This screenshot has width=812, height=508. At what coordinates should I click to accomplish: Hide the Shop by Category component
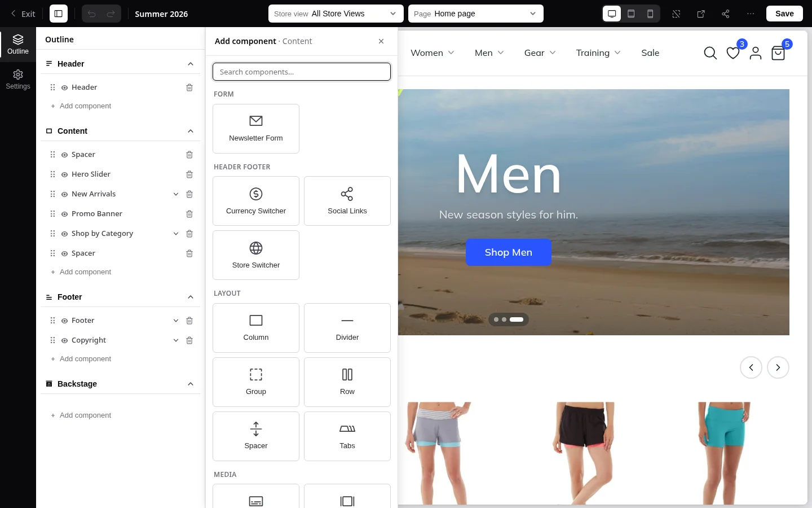pyautogui.click(x=65, y=234)
